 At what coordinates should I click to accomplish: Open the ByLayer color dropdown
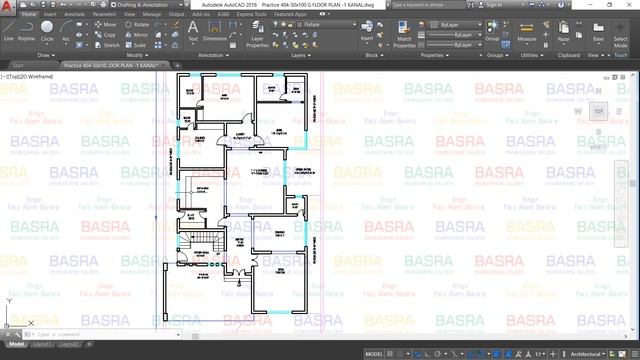[456, 25]
